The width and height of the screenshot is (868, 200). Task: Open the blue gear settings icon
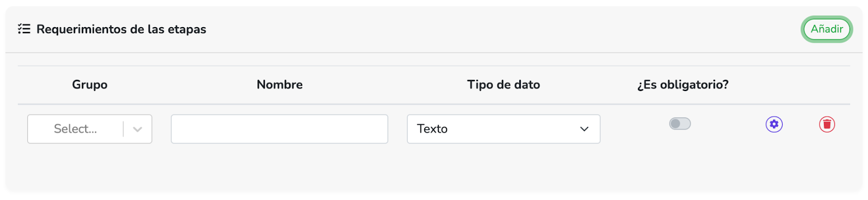pos(774,124)
